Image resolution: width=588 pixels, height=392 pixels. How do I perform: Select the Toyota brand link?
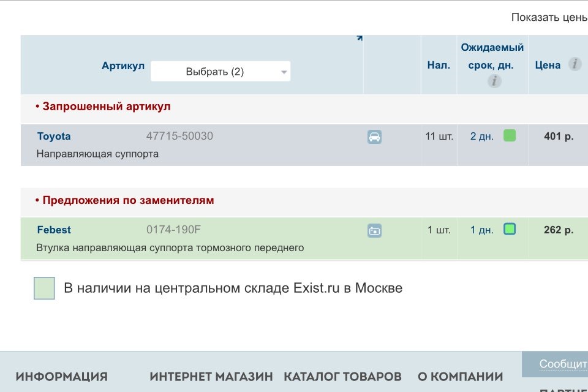(54, 136)
